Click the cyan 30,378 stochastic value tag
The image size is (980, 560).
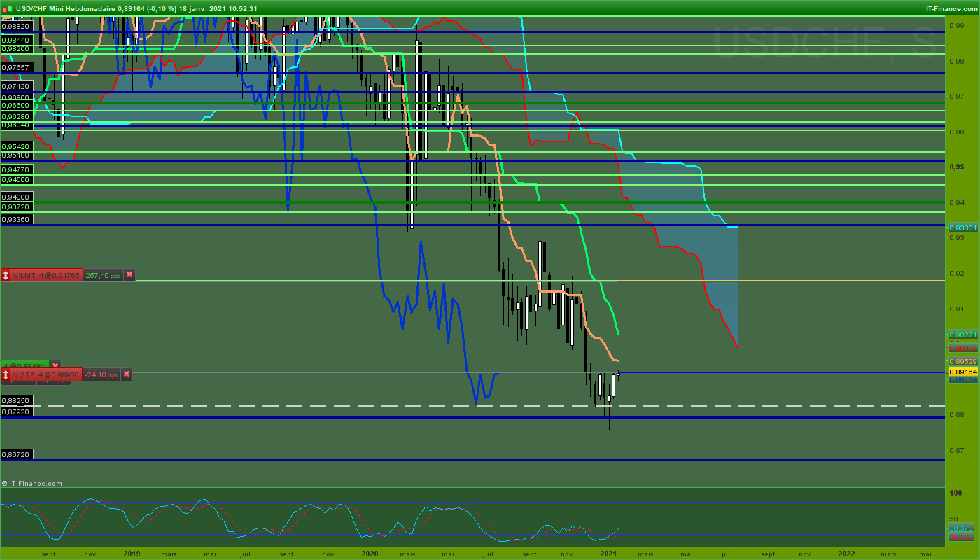pos(961,528)
